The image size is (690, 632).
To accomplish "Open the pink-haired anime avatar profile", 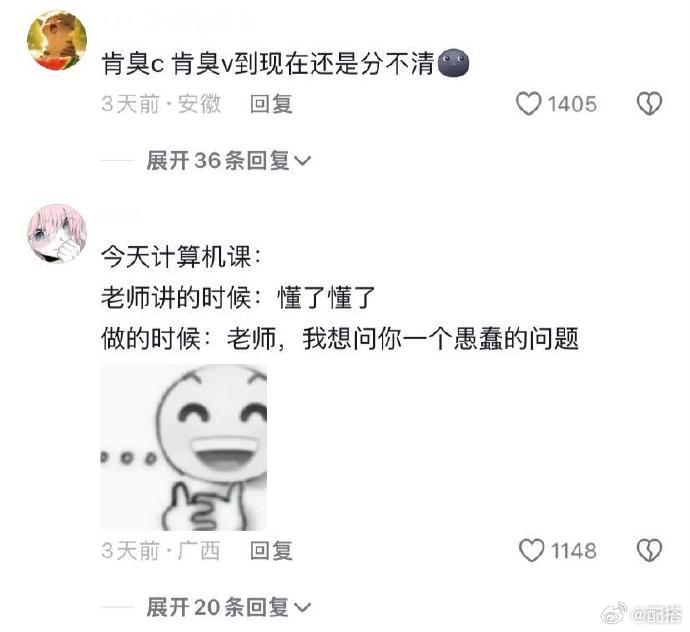I will (57, 233).
